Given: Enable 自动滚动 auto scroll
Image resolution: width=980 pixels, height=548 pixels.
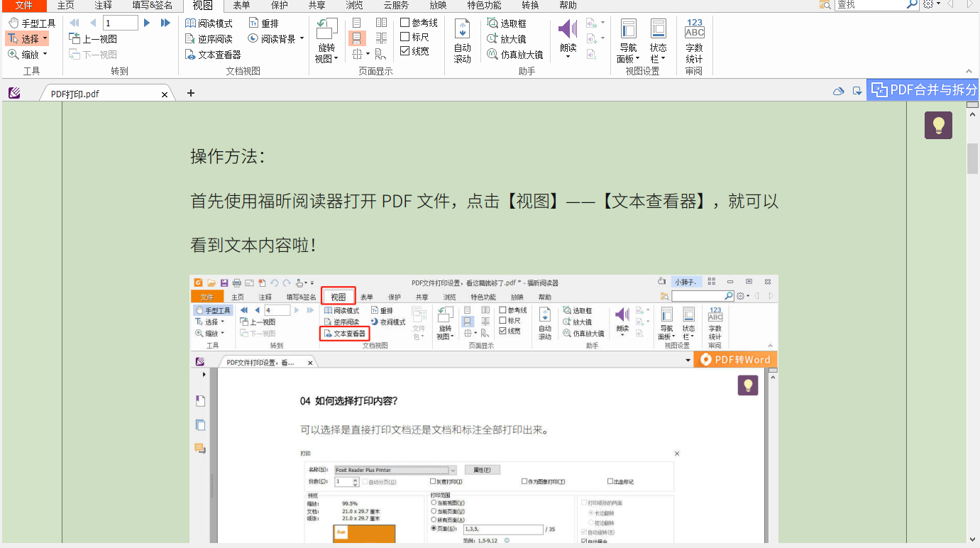Looking at the screenshot, I should click(x=462, y=39).
